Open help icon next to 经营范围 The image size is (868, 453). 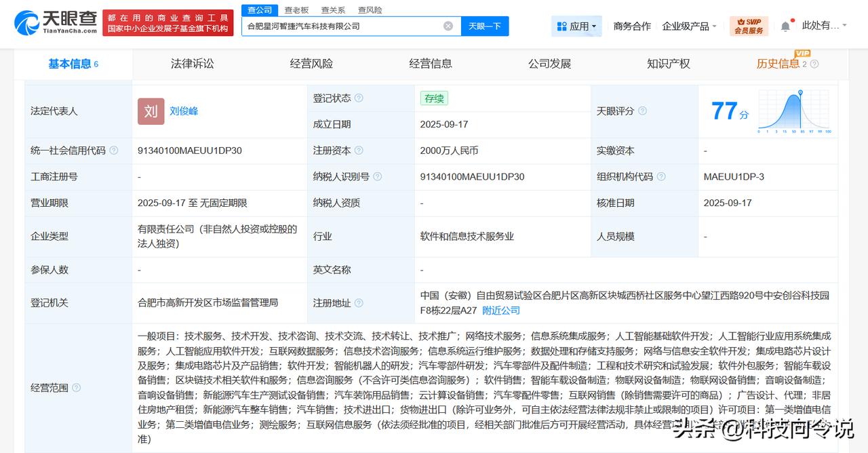pos(76,388)
